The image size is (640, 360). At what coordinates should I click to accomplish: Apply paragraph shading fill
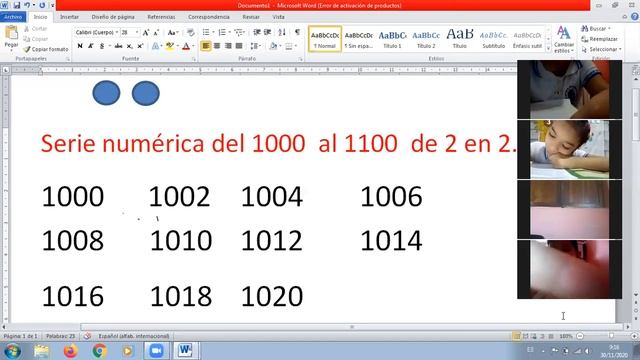coord(273,46)
